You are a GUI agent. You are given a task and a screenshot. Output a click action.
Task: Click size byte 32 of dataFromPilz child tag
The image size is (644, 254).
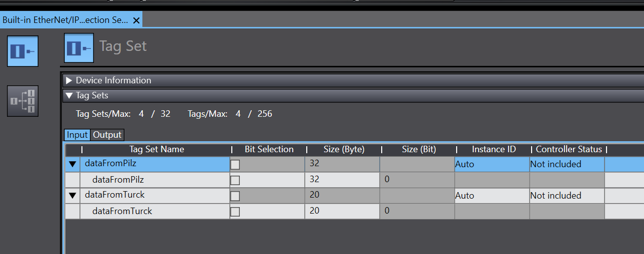pos(342,180)
